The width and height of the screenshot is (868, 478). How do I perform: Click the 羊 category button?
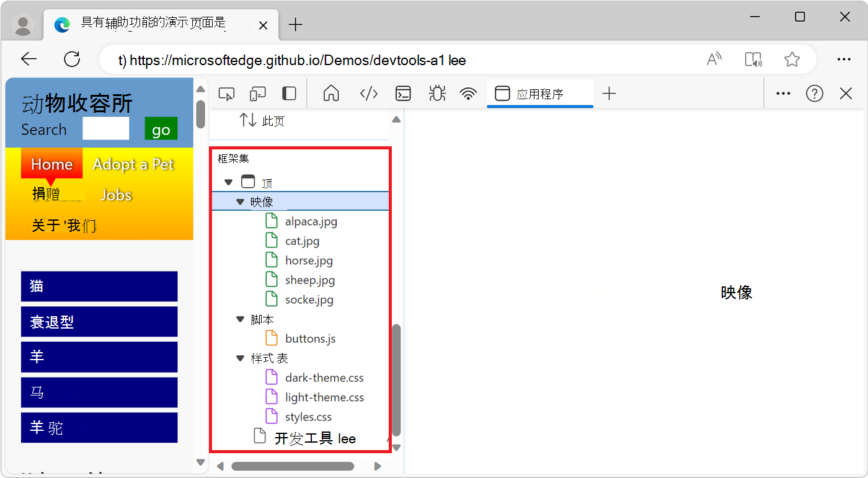click(99, 357)
